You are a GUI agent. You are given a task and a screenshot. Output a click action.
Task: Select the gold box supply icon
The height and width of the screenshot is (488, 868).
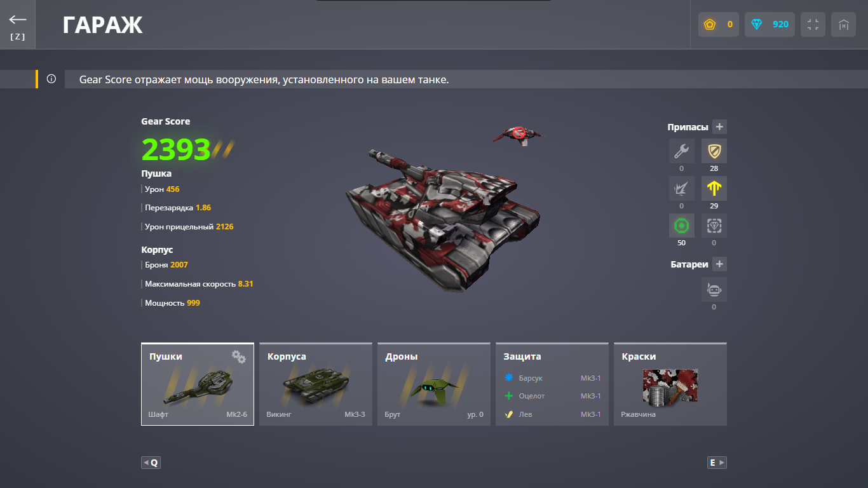point(714,226)
